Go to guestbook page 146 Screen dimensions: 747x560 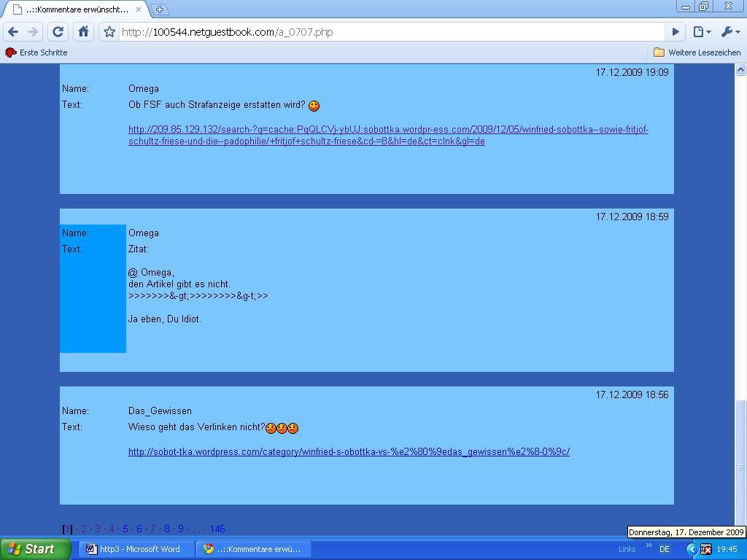[217, 529]
